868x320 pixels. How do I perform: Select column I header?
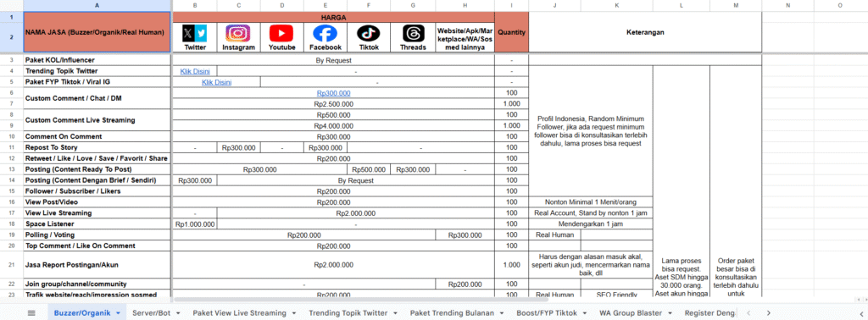pyautogui.click(x=511, y=5)
